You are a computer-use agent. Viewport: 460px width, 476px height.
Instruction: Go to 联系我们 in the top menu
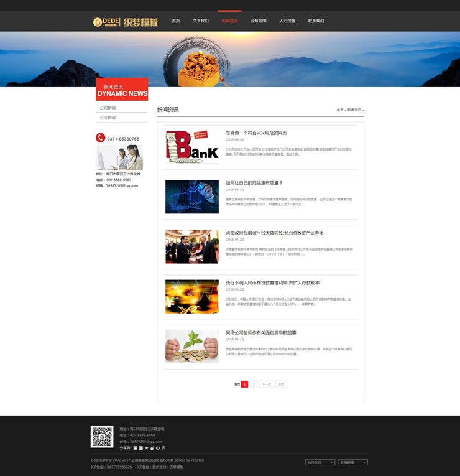(316, 21)
